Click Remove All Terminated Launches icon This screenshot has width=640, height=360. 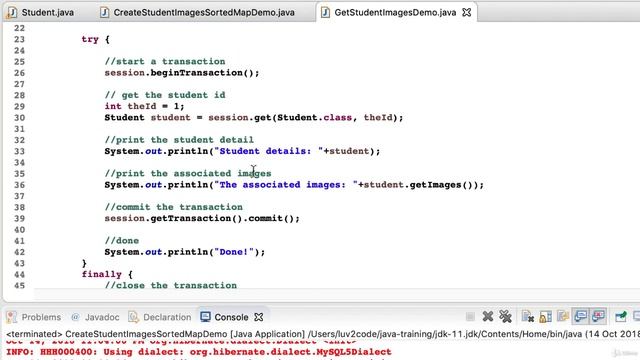(505, 316)
